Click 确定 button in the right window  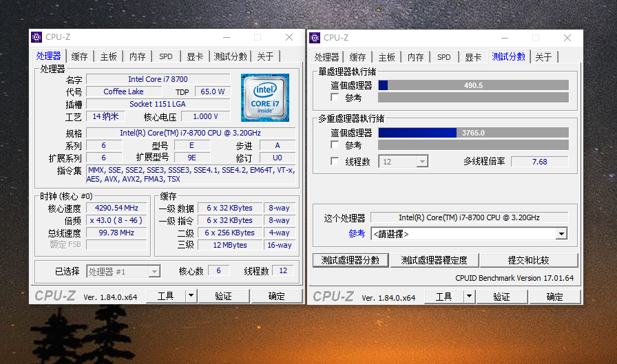point(555,297)
